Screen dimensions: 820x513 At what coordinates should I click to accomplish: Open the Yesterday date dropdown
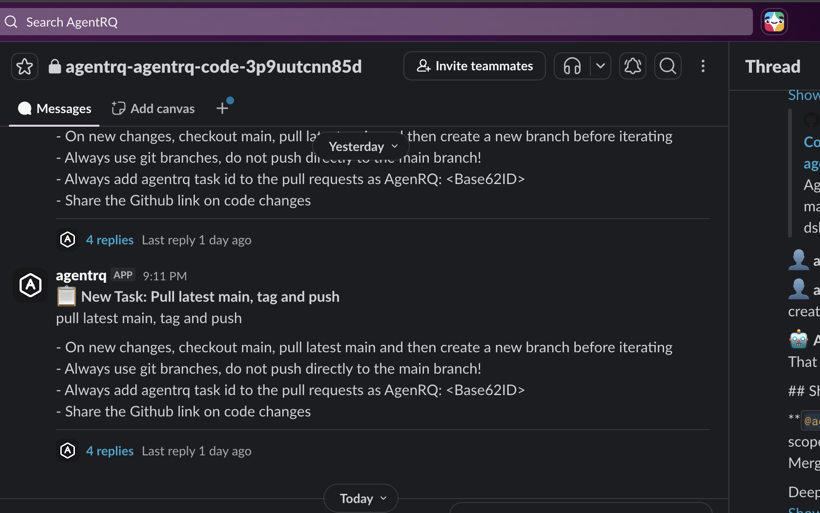pyautogui.click(x=362, y=146)
